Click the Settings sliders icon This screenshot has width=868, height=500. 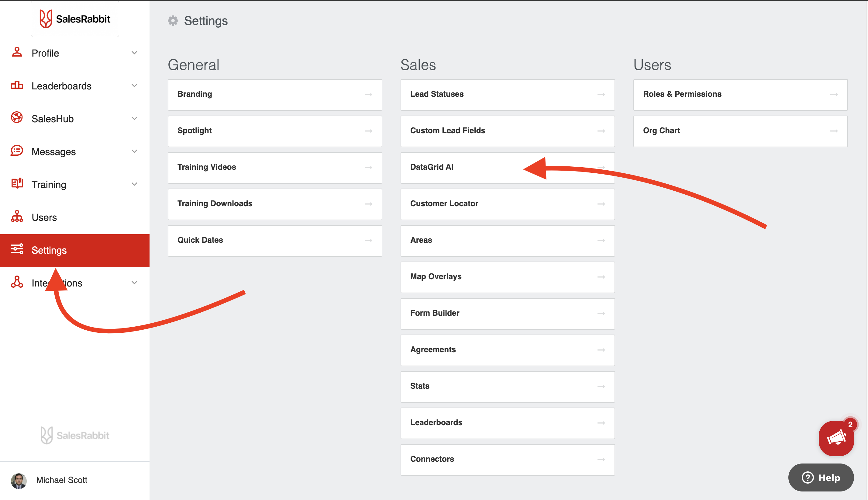coord(17,249)
